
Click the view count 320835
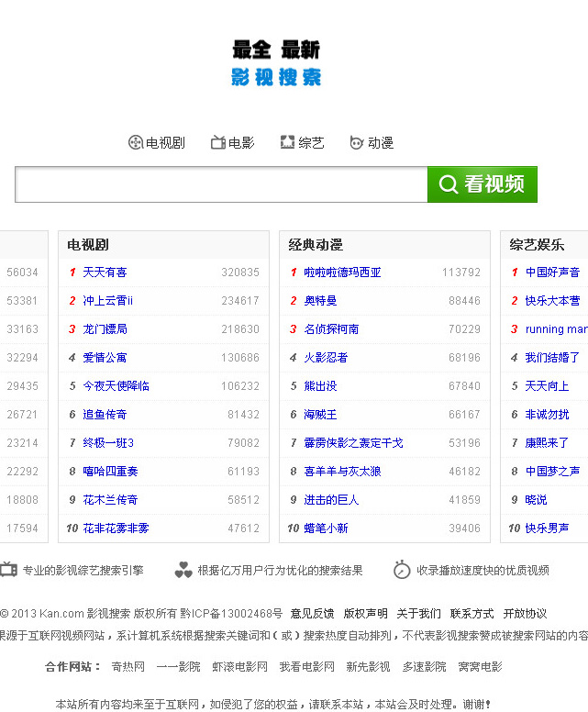pyautogui.click(x=240, y=273)
